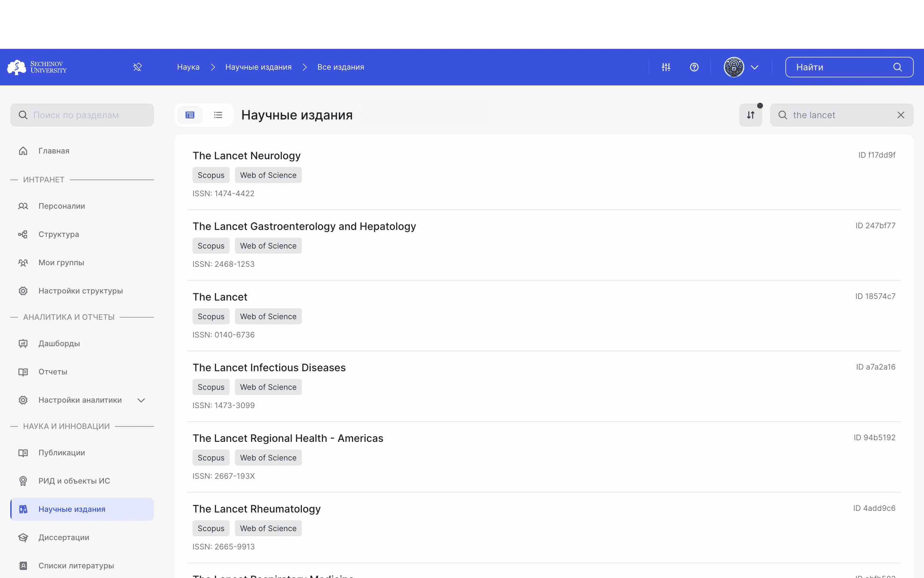Click the 'the lancet' filter search field
Image resolution: width=924 pixels, height=578 pixels.
[842, 115]
